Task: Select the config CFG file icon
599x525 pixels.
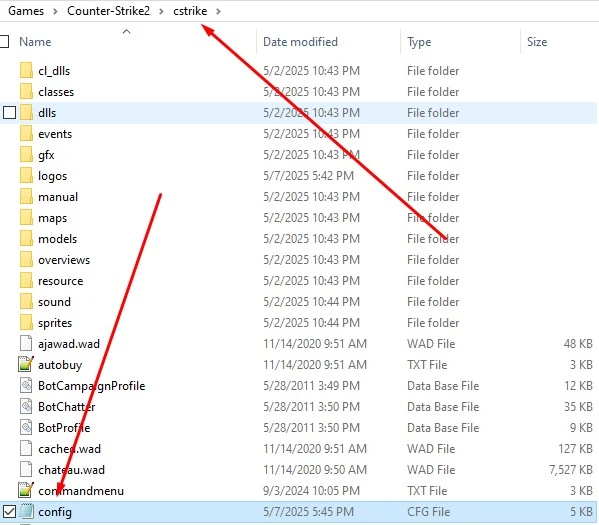Action: coord(26,512)
